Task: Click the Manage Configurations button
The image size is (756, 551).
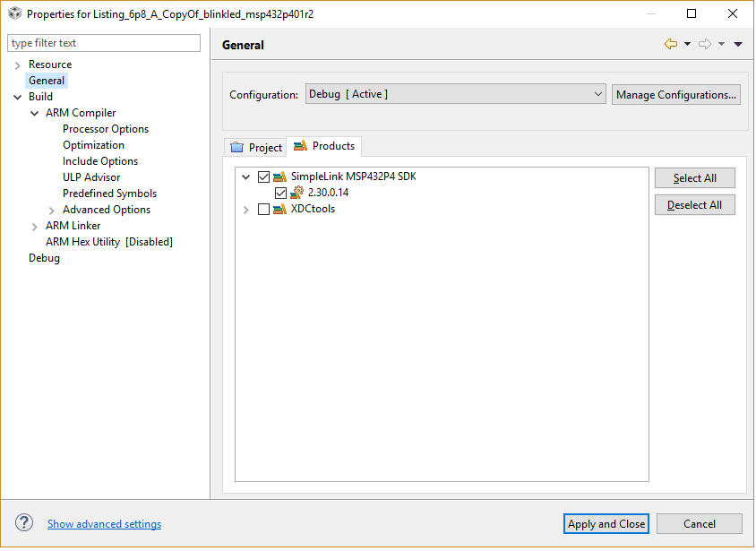Action: [x=675, y=94]
